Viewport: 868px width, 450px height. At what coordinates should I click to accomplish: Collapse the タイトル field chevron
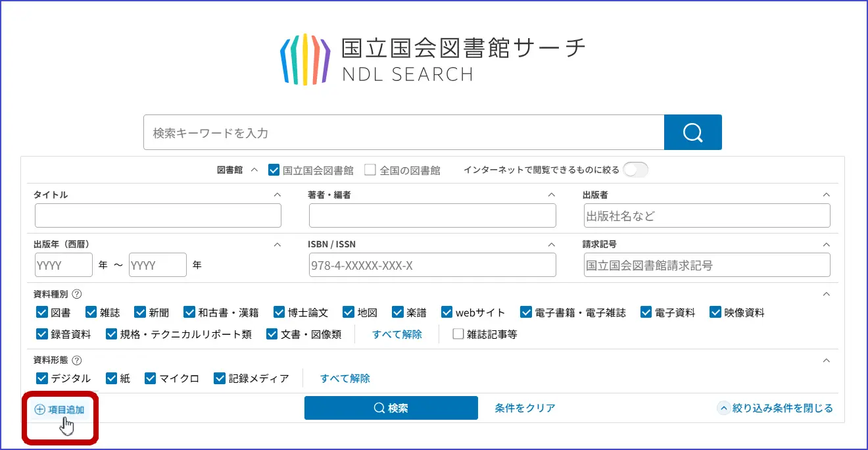[x=277, y=195]
